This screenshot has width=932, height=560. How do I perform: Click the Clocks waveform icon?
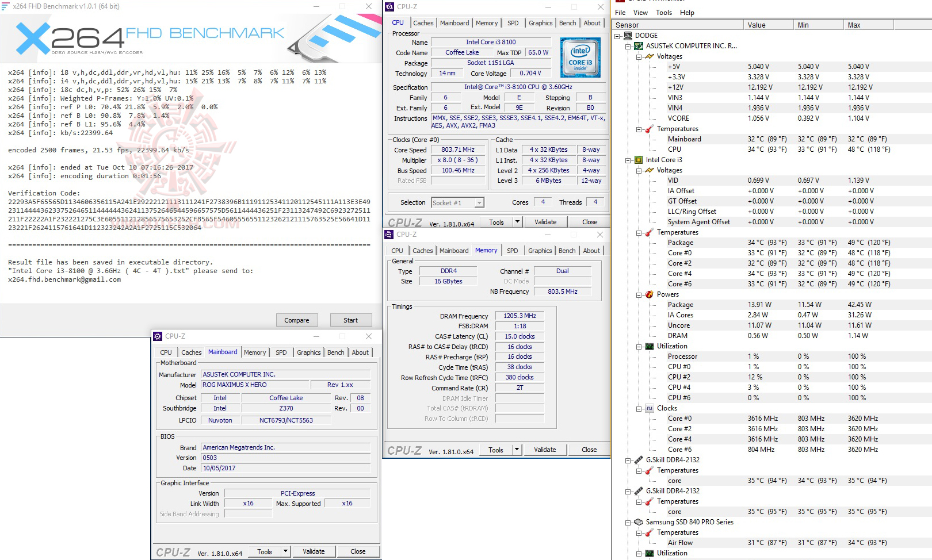point(650,408)
